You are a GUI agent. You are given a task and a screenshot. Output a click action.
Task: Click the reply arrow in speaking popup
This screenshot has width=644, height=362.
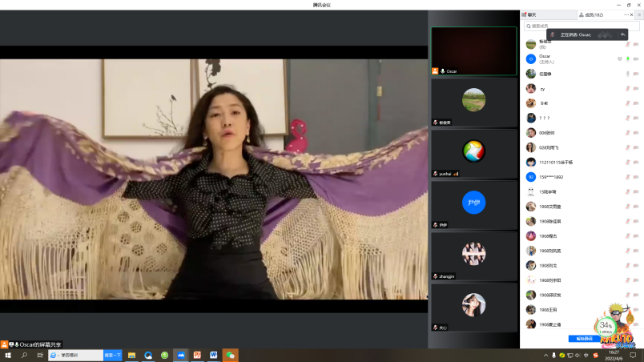622,35
